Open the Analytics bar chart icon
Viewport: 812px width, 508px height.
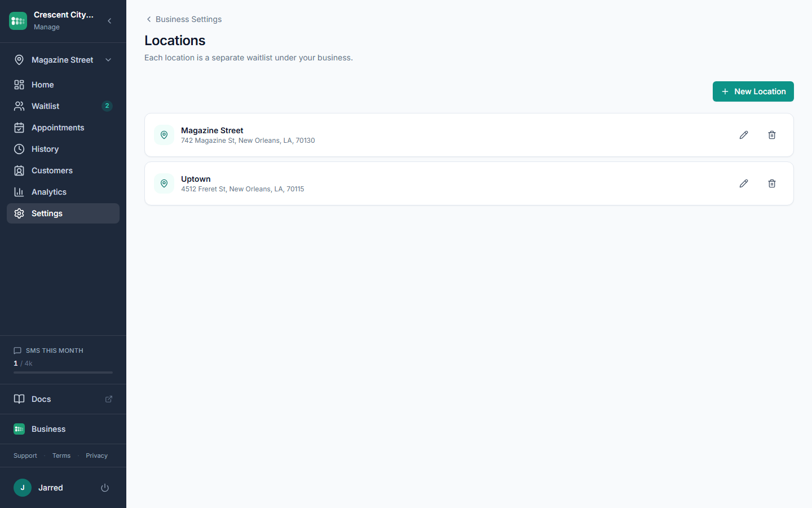pyautogui.click(x=19, y=192)
